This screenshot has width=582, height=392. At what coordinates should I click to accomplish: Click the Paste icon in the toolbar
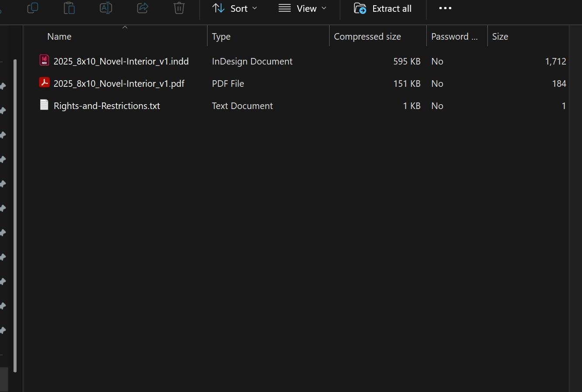pyautogui.click(x=69, y=8)
